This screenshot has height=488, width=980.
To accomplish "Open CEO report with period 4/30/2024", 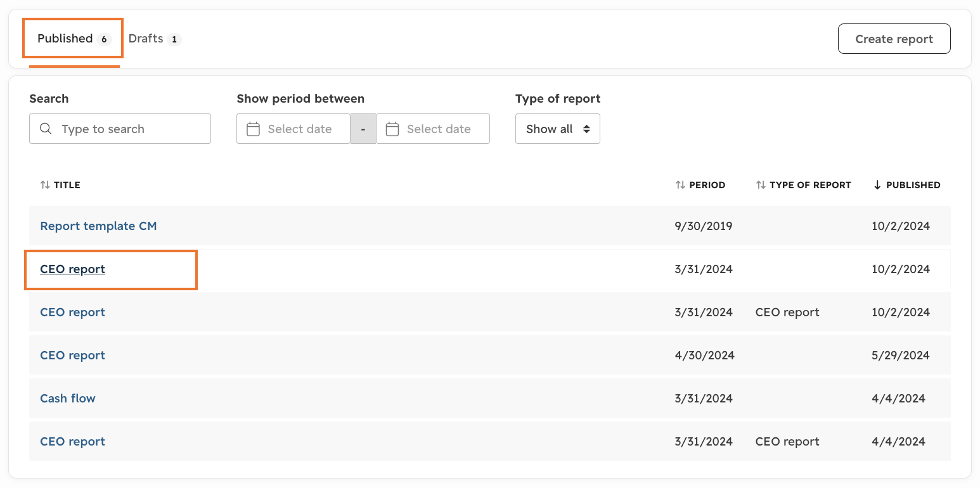I will pos(72,355).
